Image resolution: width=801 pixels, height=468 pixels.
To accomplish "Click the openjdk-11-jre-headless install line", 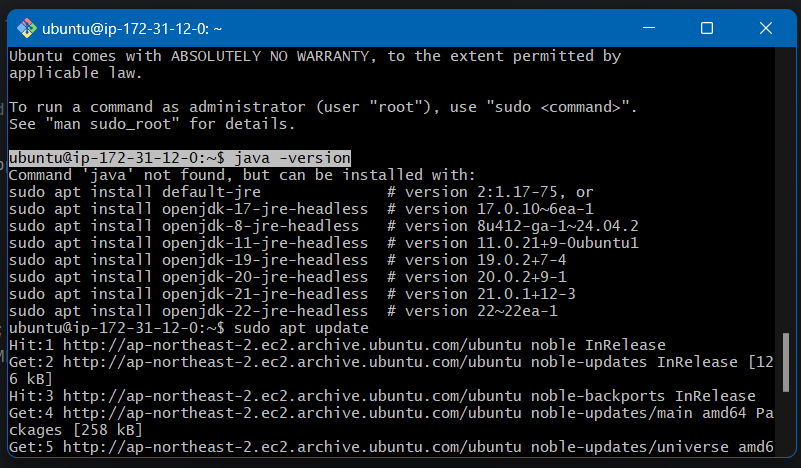I will click(323, 243).
